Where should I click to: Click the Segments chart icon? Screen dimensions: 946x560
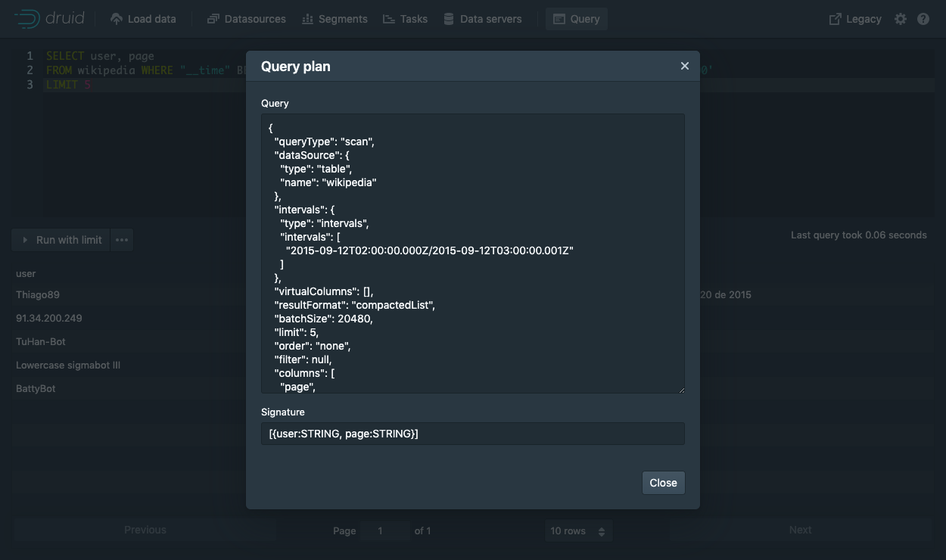click(307, 19)
